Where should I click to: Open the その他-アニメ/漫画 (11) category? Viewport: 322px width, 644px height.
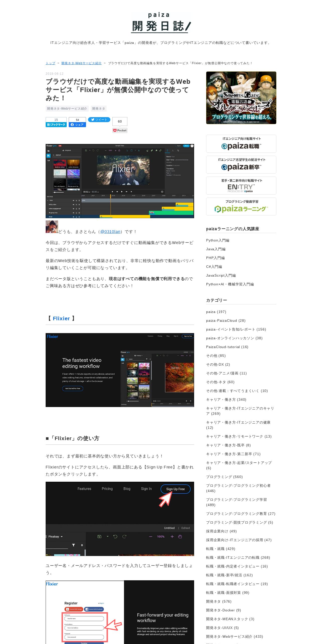pyautogui.click(x=226, y=373)
